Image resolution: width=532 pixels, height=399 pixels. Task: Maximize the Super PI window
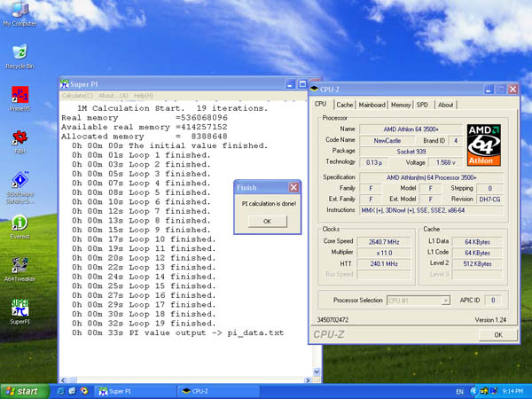[x=302, y=84]
